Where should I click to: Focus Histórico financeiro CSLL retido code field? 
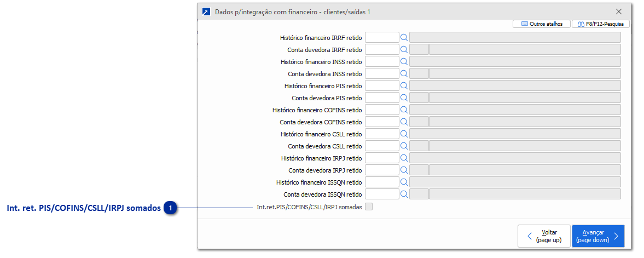coord(382,134)
